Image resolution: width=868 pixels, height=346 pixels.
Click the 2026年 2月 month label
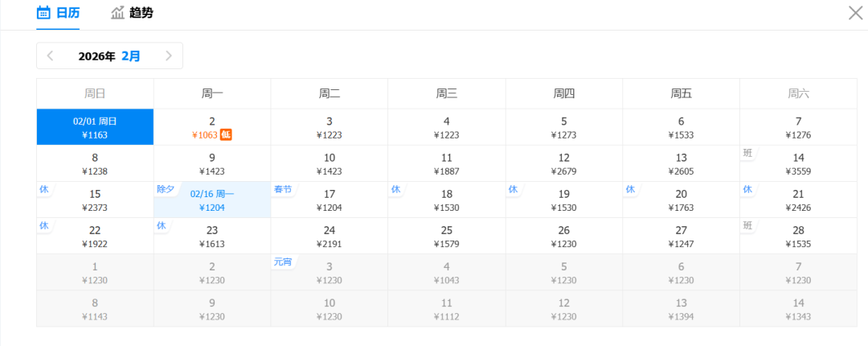point(109,56)
